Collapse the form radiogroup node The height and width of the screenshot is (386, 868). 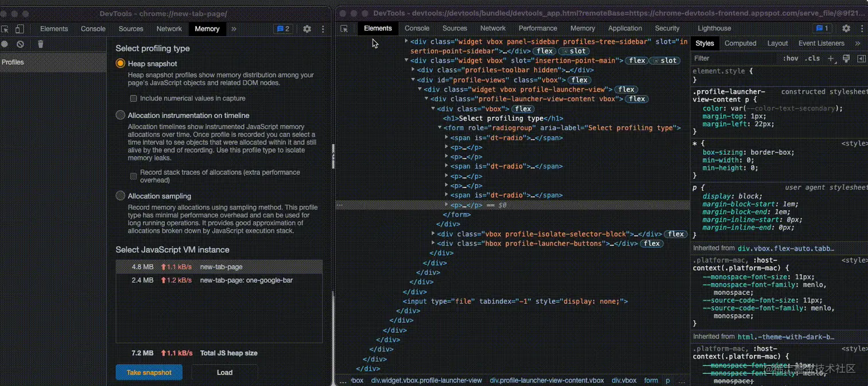pos(440,128)
